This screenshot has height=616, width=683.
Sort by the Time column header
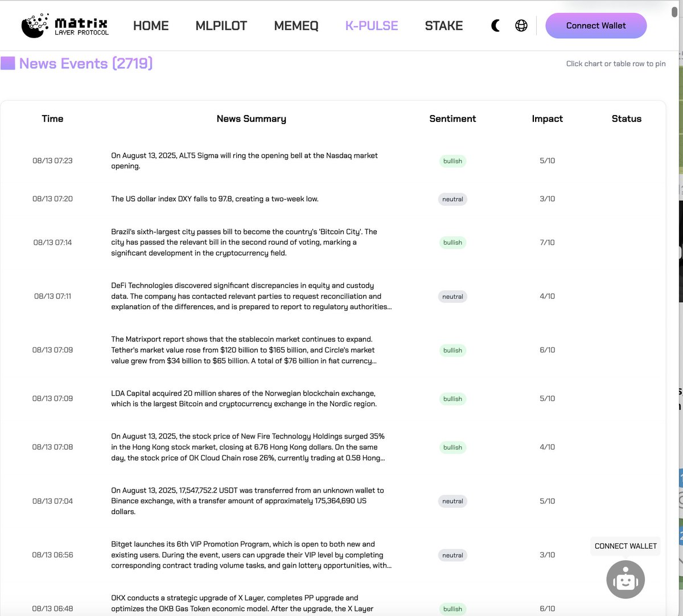(x=52, y=118)
